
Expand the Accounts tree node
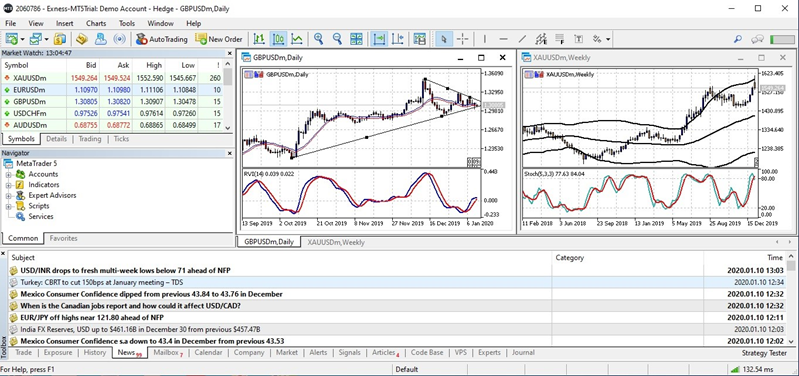[x=8, y=174]
